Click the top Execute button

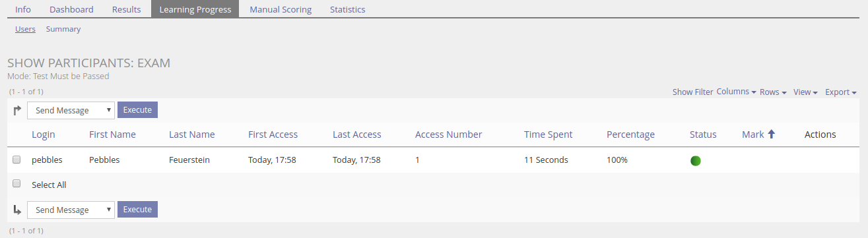[137, 110]
